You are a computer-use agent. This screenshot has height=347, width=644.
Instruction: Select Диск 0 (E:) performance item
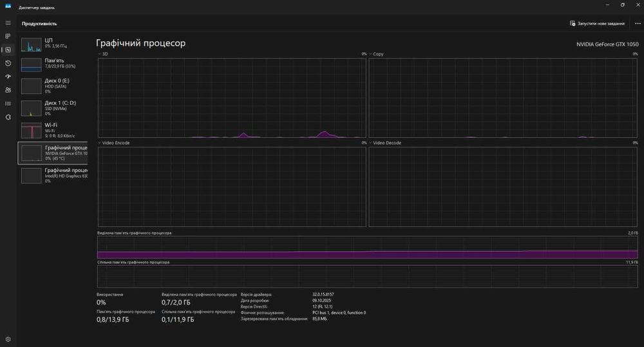(54, 86)
